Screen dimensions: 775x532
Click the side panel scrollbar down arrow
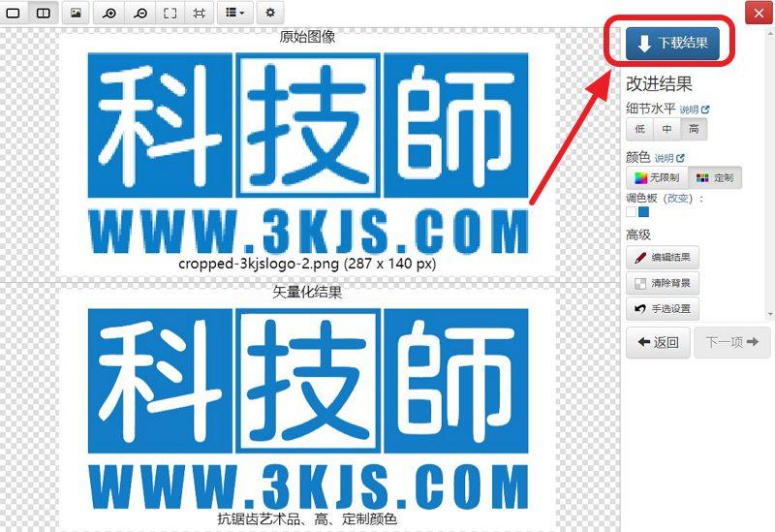coord(770,314)
